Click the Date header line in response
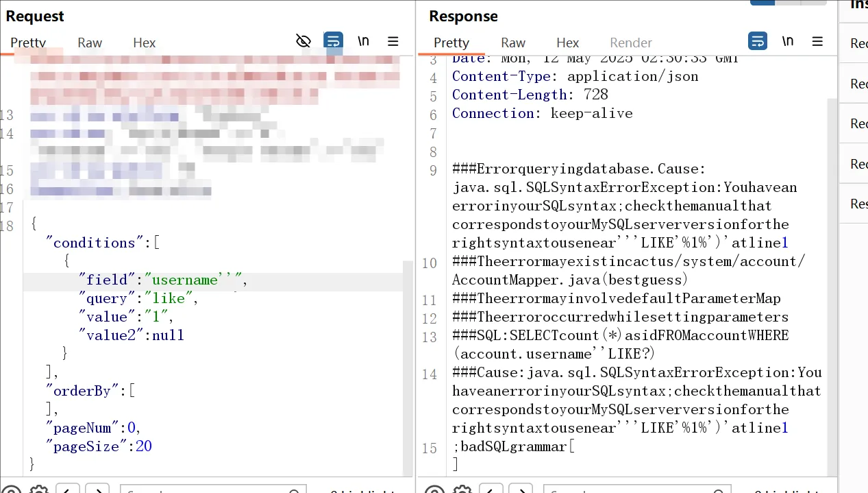 [595, 60]
